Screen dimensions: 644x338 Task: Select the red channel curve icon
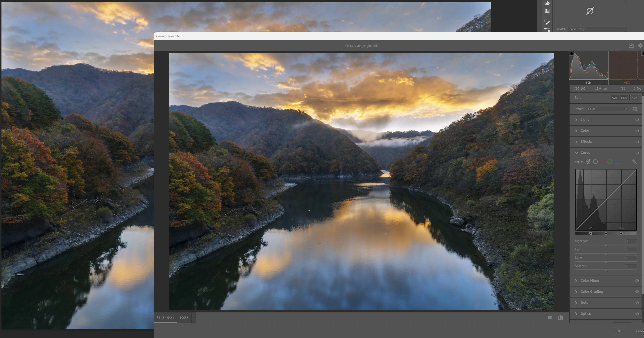[x=602, y=162]
